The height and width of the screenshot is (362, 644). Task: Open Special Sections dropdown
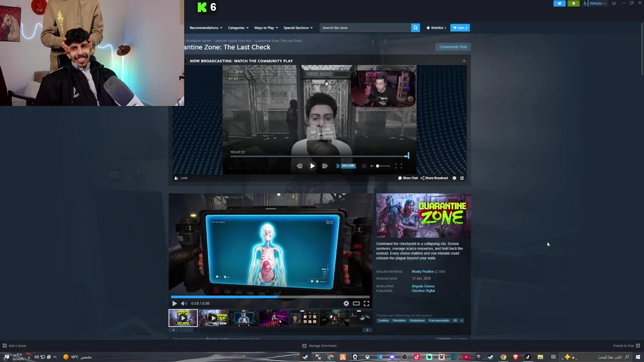pyautogui.click(x=298, y=28)
